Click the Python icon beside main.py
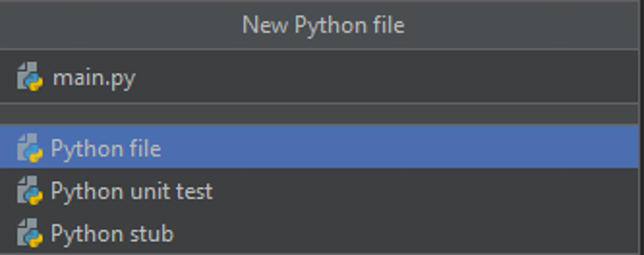644x255 pixels. (30, 76)
